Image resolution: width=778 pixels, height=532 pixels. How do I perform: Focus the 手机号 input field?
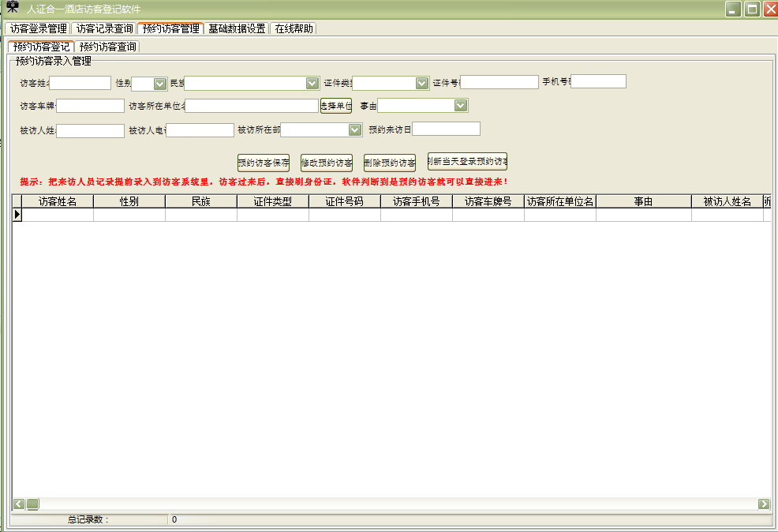(x=598, y=81)
